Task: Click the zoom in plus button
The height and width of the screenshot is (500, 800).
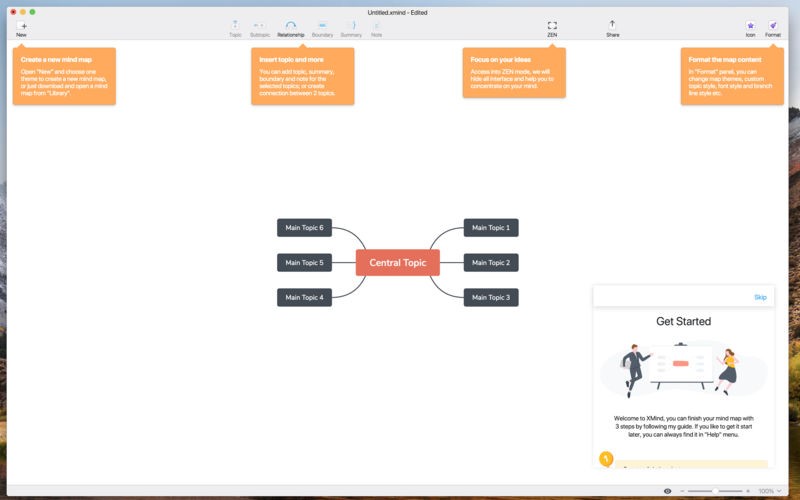Action: coord(748,491)
